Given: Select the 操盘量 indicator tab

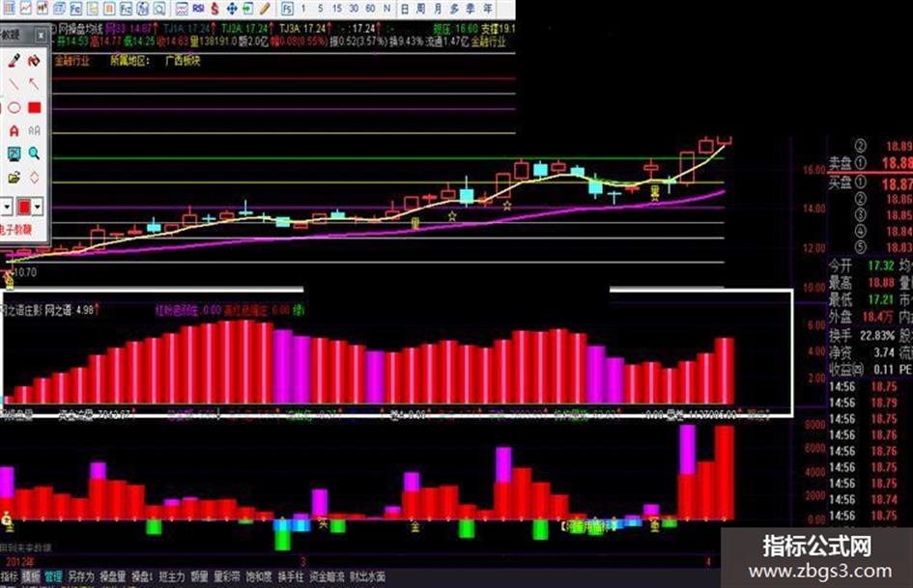Looking at the screenshot, I should pyautogui.click(x=112, y=577).
